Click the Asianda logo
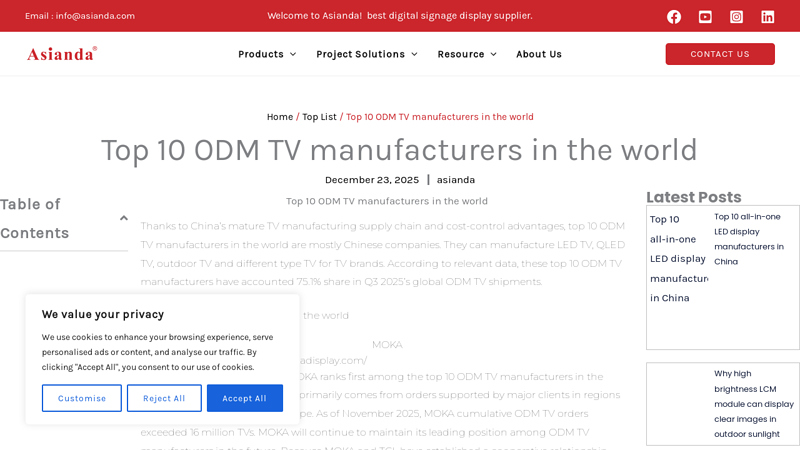 (x=62, y=54)
